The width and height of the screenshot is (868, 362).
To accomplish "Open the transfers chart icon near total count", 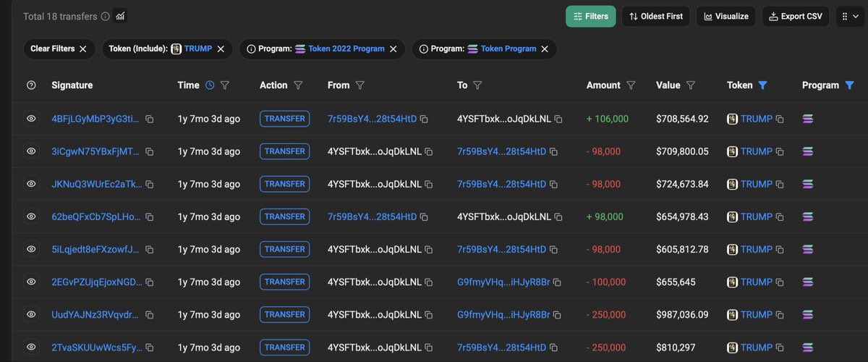I will point(120,16).
